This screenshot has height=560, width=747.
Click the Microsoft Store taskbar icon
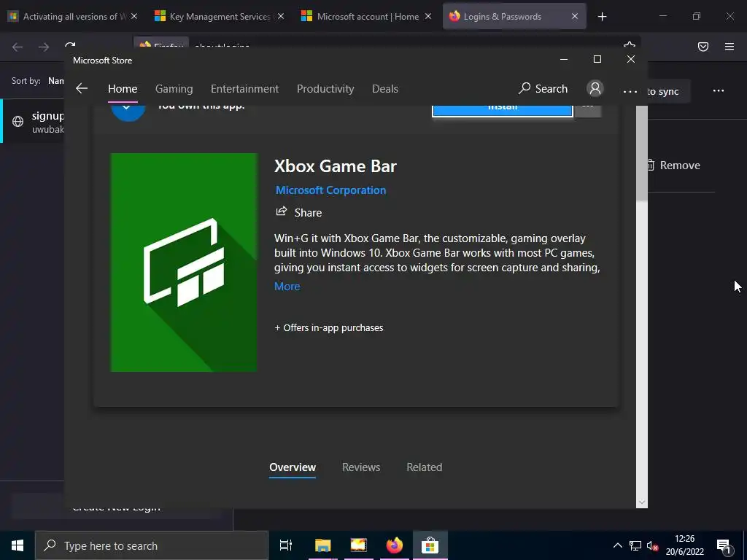[x=430, y=545]
